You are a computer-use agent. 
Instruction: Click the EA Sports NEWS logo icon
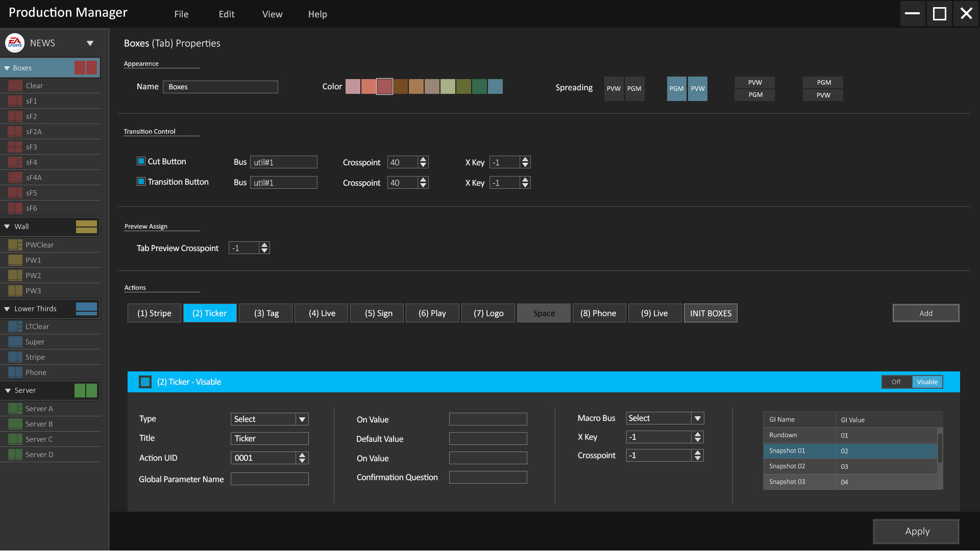(15, 43)
